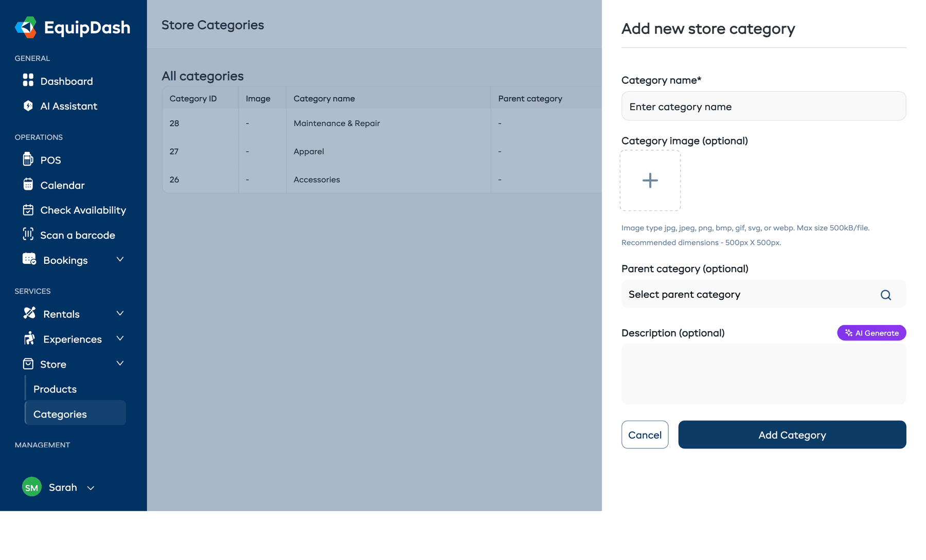926x560 pixels.
Task: Open the Dashboard from the sidebar
Action: click(66, 81)
